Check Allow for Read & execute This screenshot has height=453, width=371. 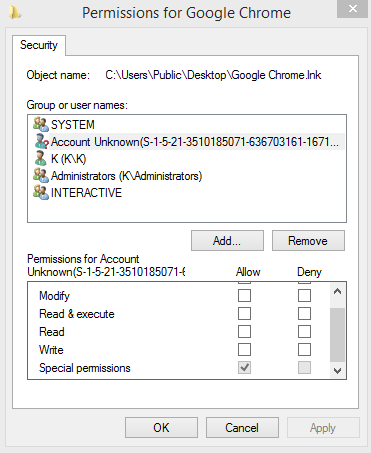point(244,313)
